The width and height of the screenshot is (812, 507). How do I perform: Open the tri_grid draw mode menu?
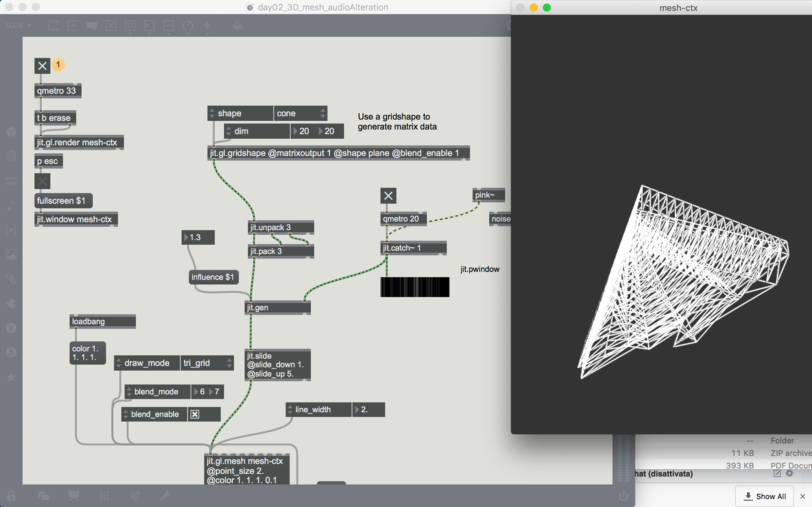pyautogui.click(x=207, y=363)
